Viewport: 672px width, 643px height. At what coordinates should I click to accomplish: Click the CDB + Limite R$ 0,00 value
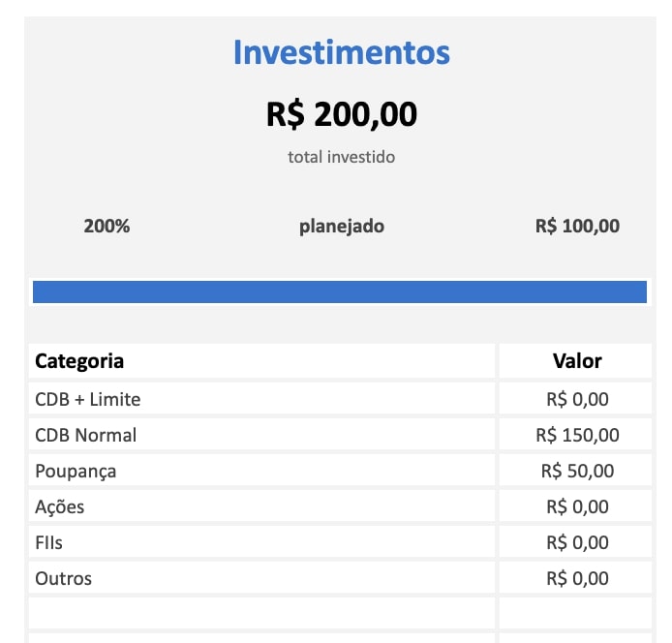(x=575, y=399)
